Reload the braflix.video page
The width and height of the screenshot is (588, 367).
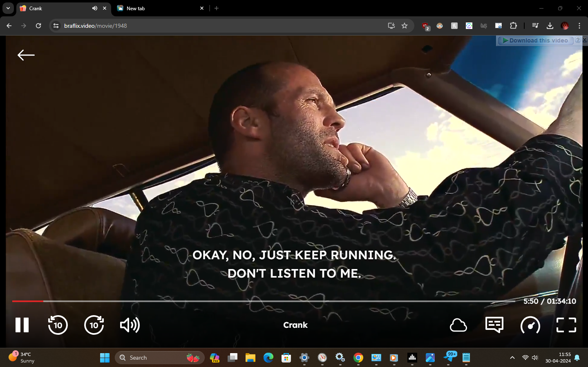coord(38,26)
